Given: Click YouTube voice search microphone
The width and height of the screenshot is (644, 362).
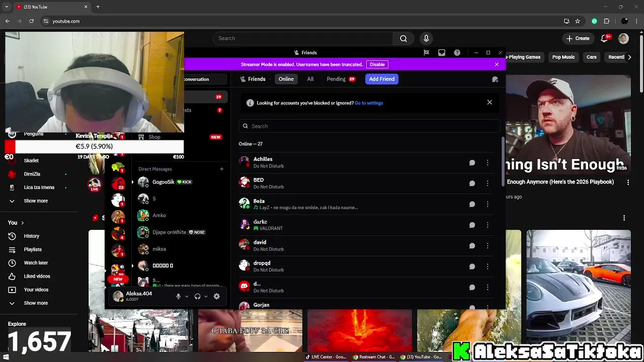Looking at the screenshot, I should (426, 38).
